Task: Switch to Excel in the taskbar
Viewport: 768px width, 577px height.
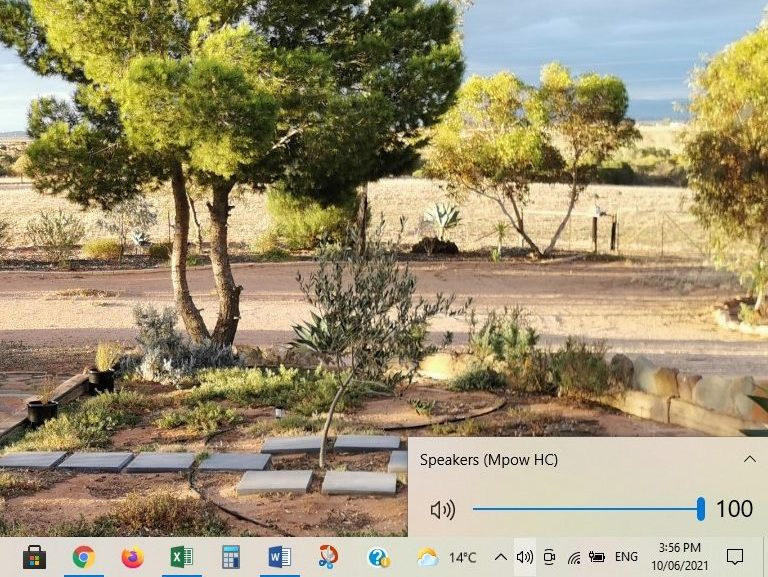Action: click(181, 557)
